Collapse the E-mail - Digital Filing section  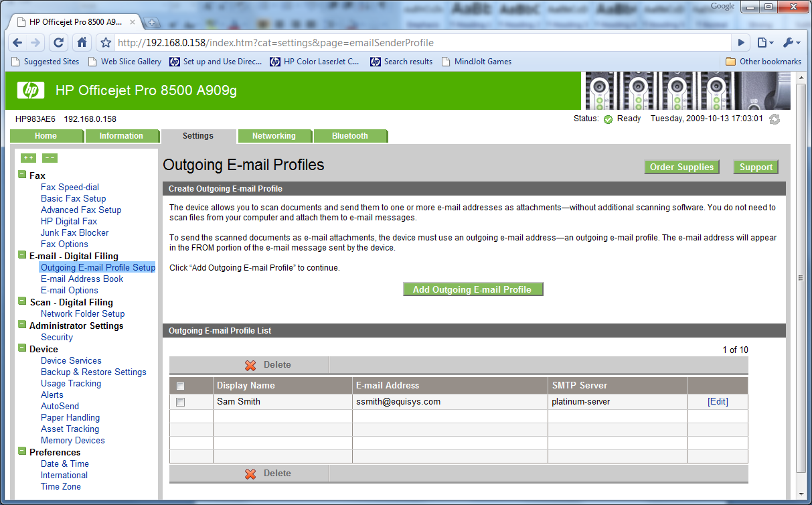pyautogui.click(x=22, y=256)
